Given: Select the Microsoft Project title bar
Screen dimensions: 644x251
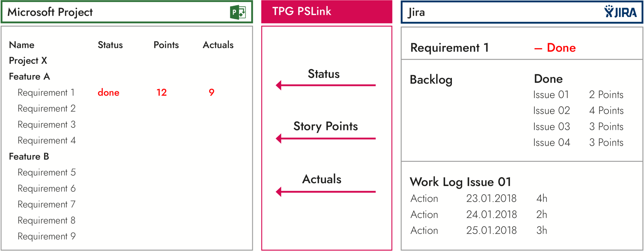Looking at the screenshot, I should (126, 12).
